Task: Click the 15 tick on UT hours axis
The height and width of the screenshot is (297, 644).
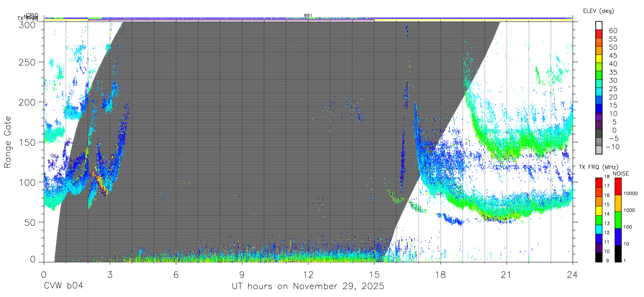Action: point(374,274)
